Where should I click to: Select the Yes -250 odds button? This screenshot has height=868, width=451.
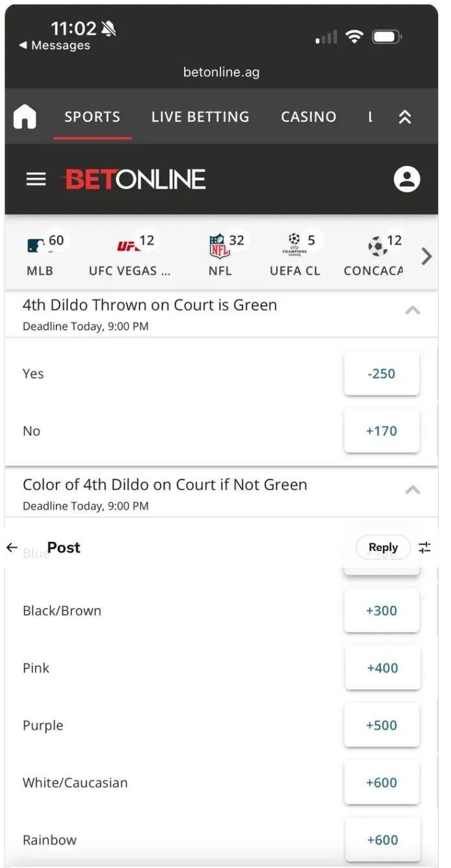[x=381, y=374]
